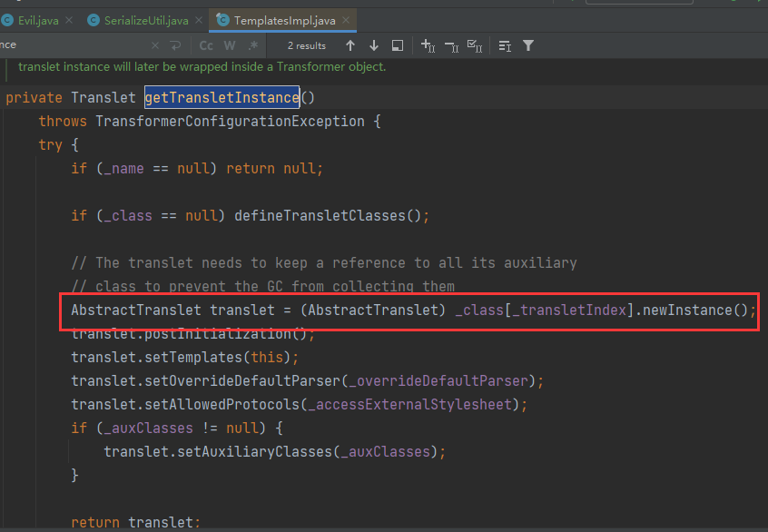Click translet.setTemplates(this) line
Image resolution: width=768 pixels, height=532 pixels.
pos(184,357)
